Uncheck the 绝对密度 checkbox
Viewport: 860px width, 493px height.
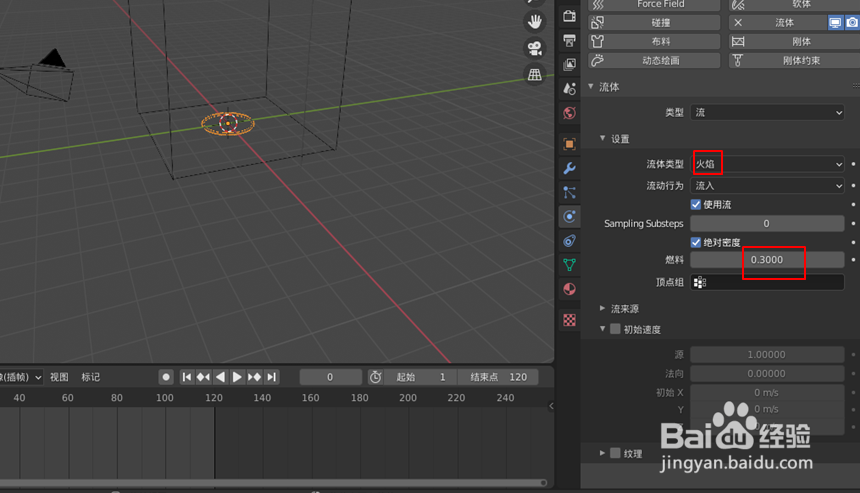coord(695,242)
